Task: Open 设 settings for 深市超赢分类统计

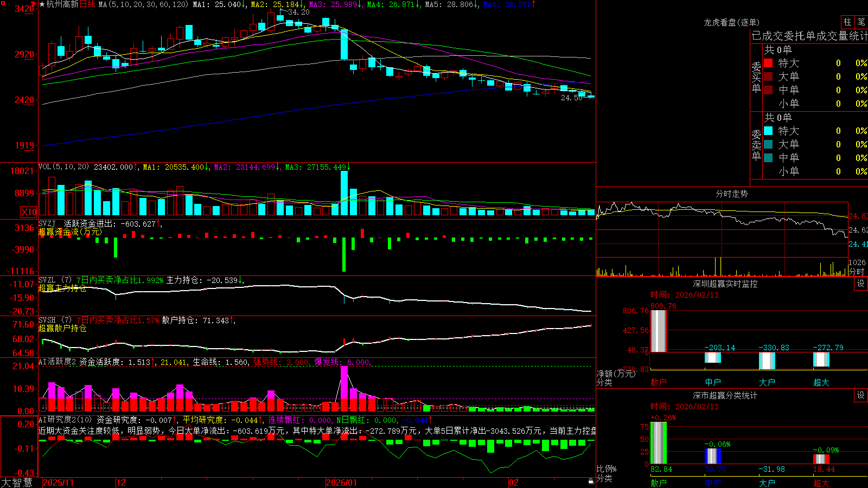Action: click(x=860, y=395)
